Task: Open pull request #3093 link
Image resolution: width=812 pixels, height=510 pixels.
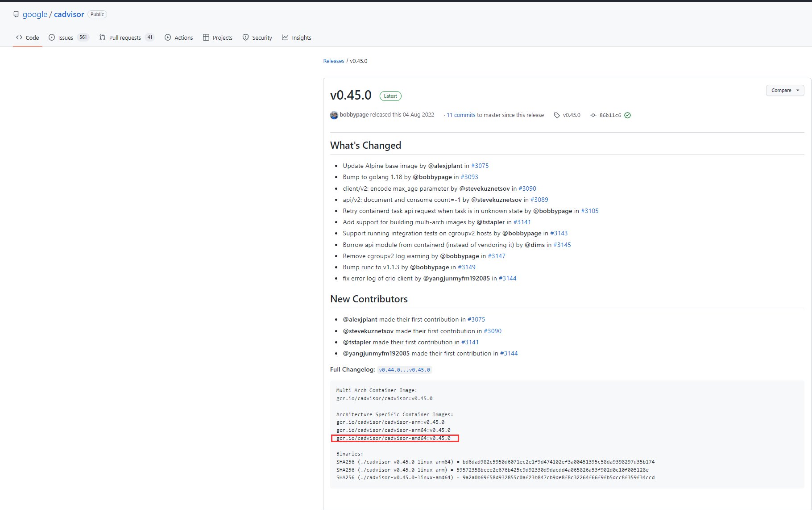Action: 469,177
